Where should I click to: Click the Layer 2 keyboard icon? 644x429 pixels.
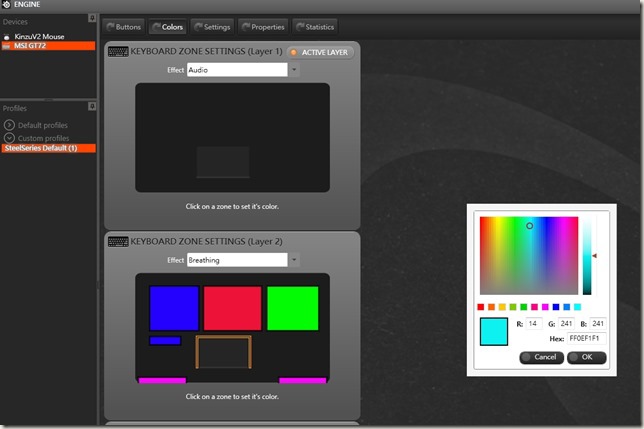tap(118, 242)
